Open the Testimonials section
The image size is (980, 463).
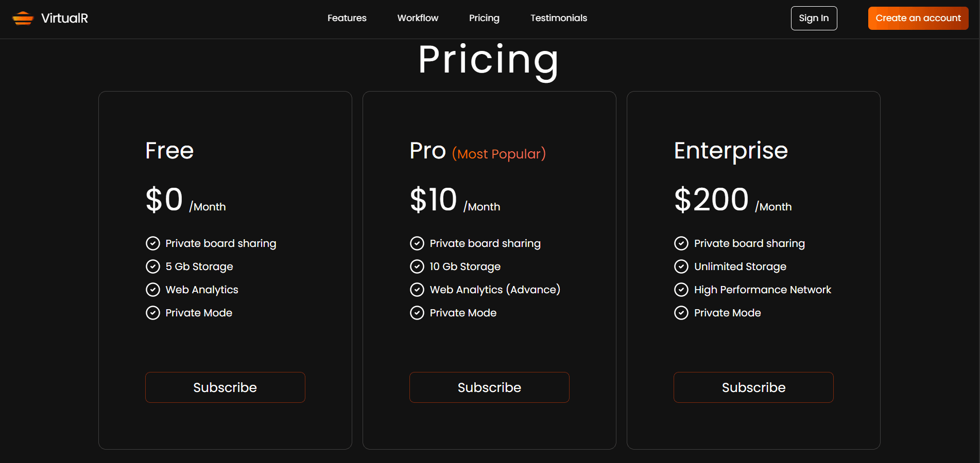pos(558,18)
